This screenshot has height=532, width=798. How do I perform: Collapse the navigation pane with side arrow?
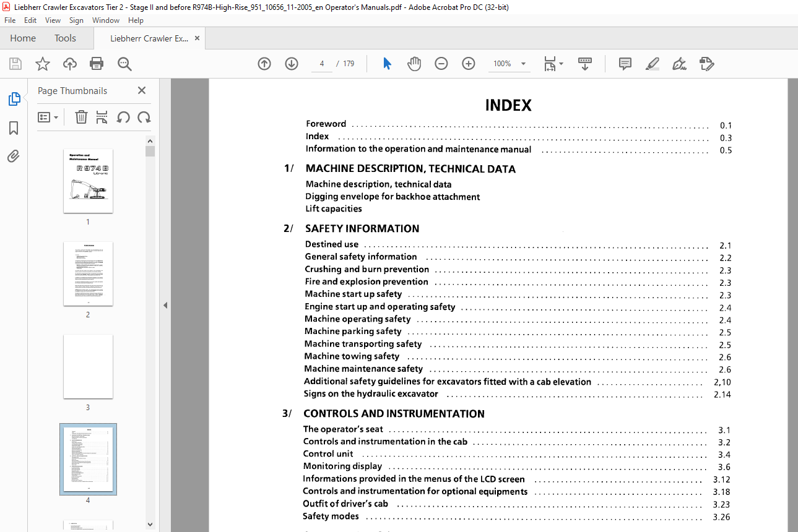click(x=165, y=305)
